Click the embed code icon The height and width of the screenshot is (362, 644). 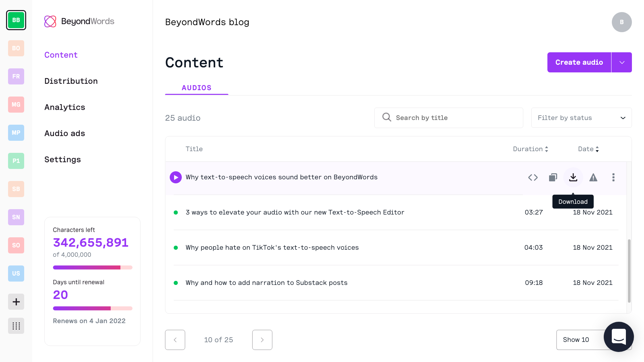[533, 177]
